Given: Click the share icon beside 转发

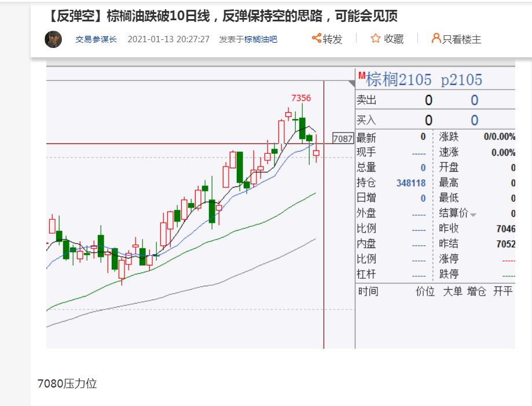Looking at the screenshot, I should (317, 38).
